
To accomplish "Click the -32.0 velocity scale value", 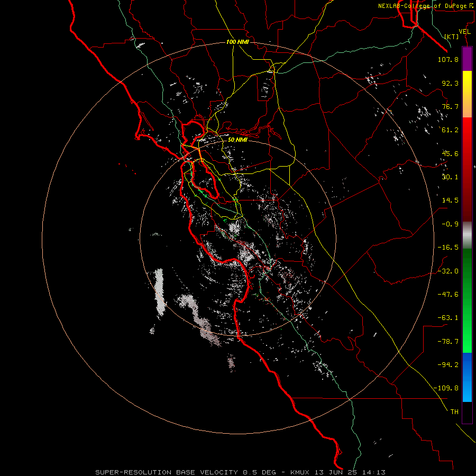I will 448,271.
